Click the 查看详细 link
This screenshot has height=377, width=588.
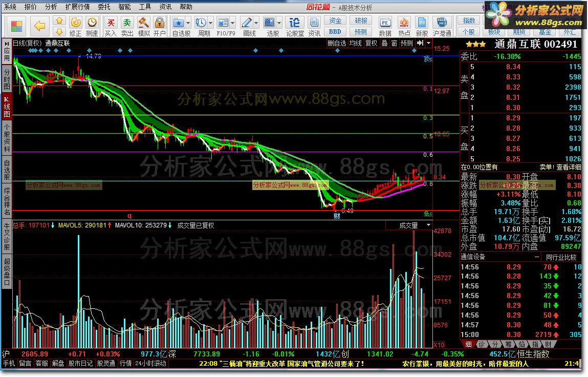[569, 167]
